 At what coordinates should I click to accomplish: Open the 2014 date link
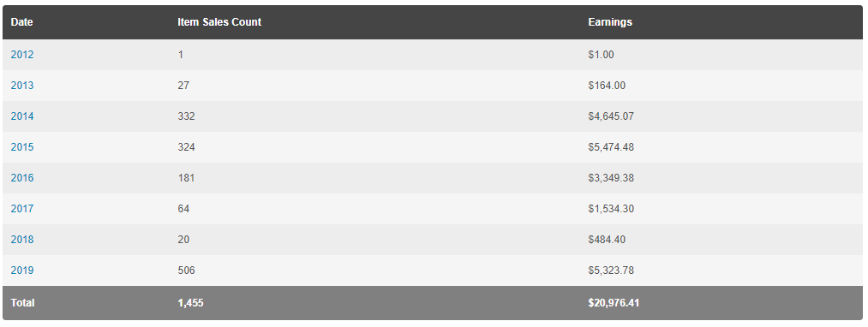pyautogui.click(x=22, y=116)
